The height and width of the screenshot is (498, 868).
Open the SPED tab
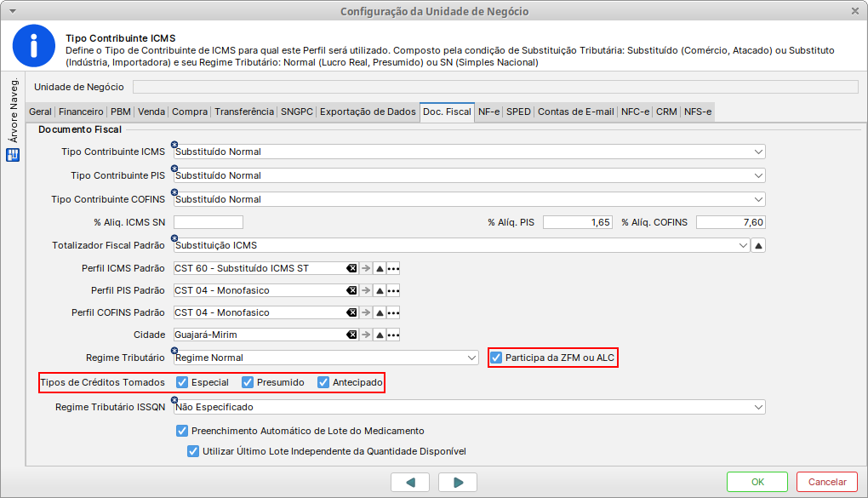[x=518, y=112]
